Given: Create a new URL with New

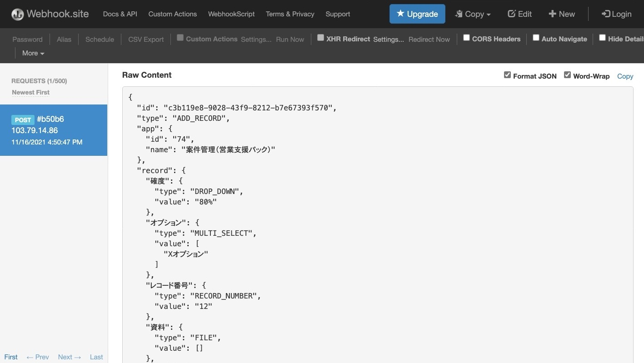Looking at the screenshot, I should [562, 14].
